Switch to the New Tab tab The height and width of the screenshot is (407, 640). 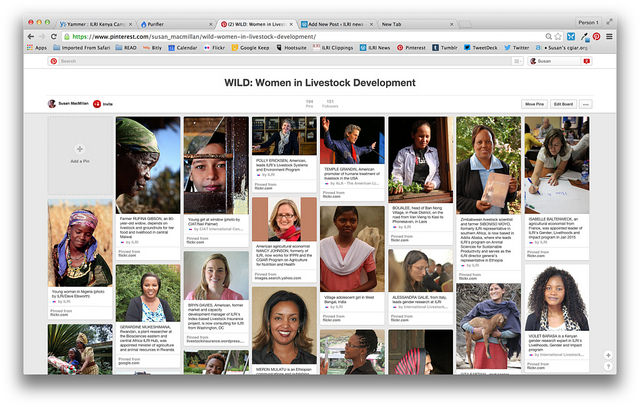(417, 24)
